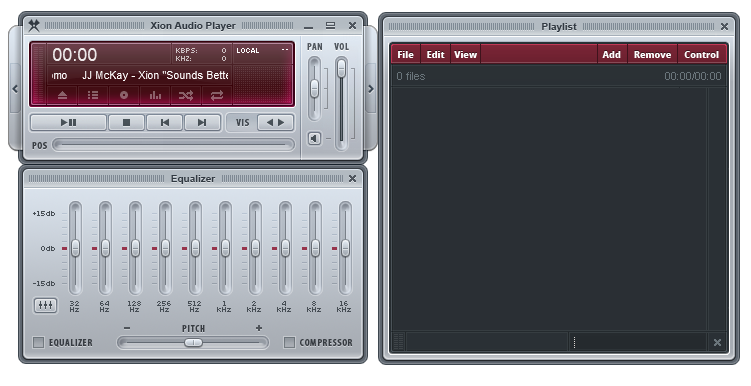
Task: Expand the player's right side panel arrow
Action: (x=371, y=89)
